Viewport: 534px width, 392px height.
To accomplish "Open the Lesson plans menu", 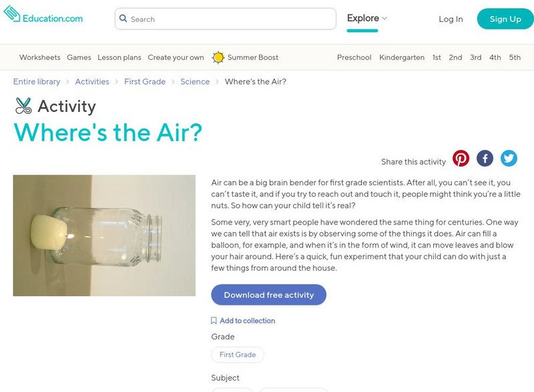I will click(x=119, y=57).
